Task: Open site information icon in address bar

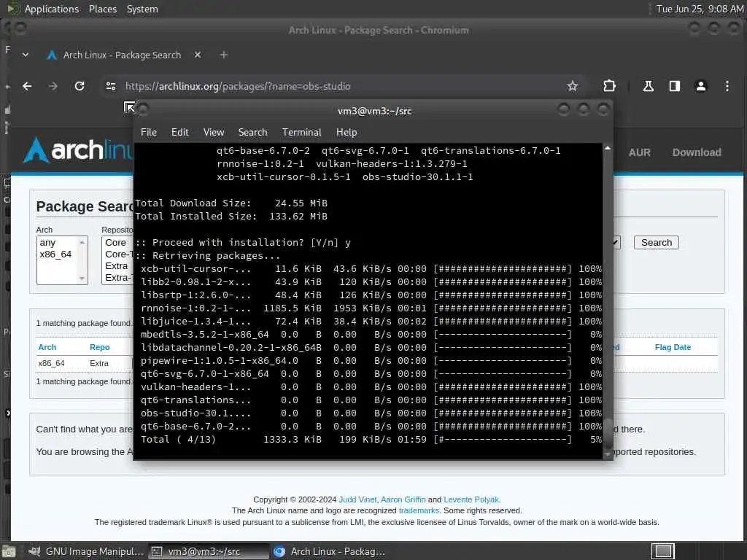Action: [111, 86]
